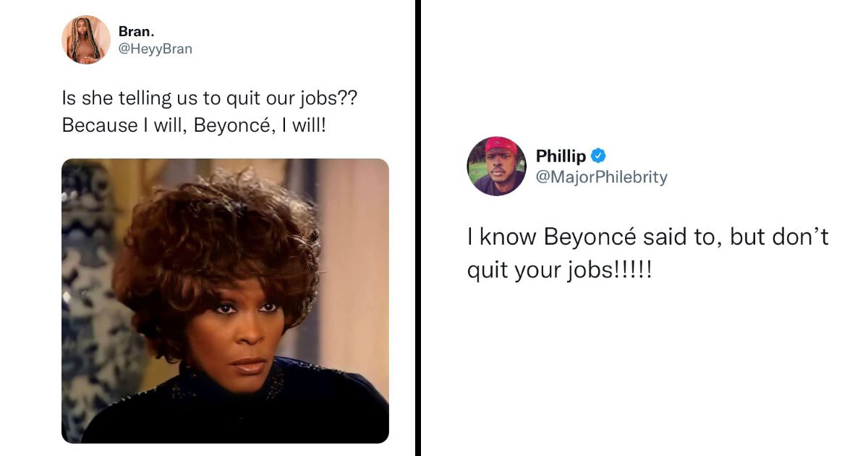Image resolution: width=868 pixels, height=456 pixels.
Task: Open Phillip's profile picture avatar
Action: click(496, 166)
